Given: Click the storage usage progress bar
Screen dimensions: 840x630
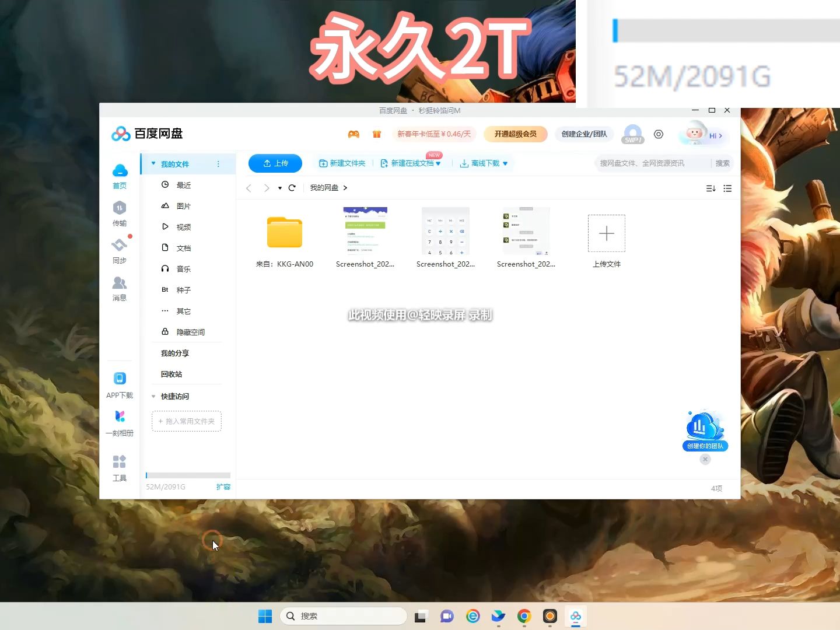Looking at the screenshot, I should 188,475.
